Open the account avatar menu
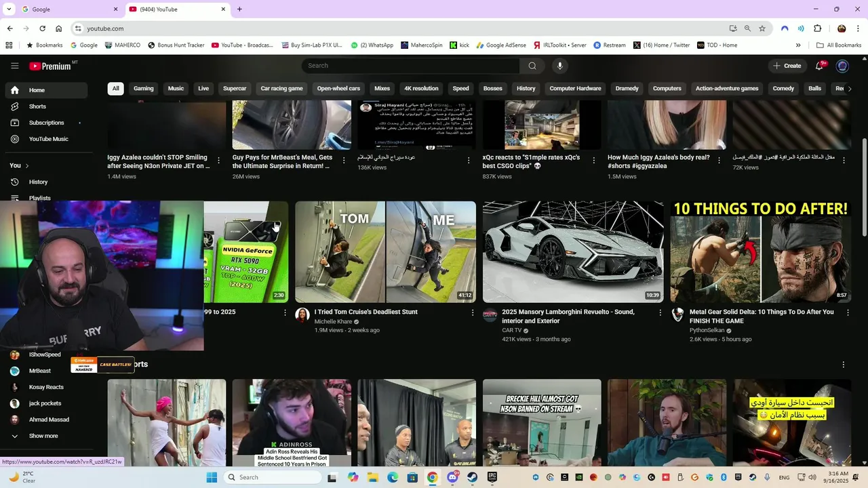Viewport: 868px width, 488px height. [x=842, y=66]
